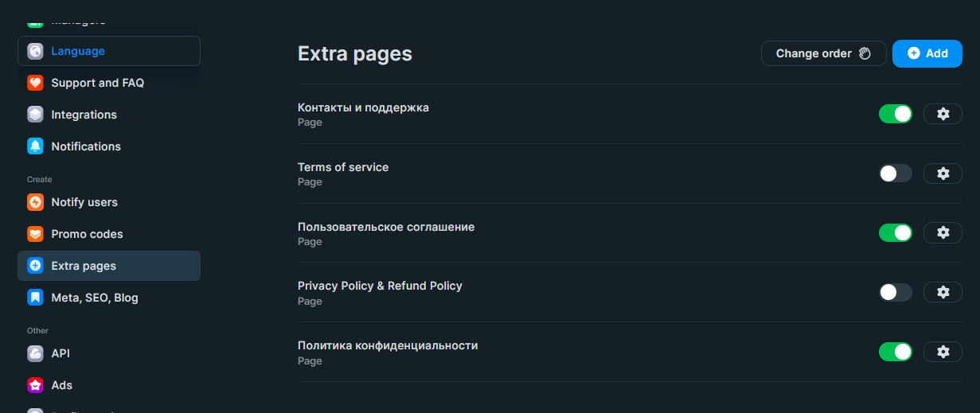Click the Ads star icon
Viewport: 980px width, 413px height.
pyautogui.click(x=35, y=385)
